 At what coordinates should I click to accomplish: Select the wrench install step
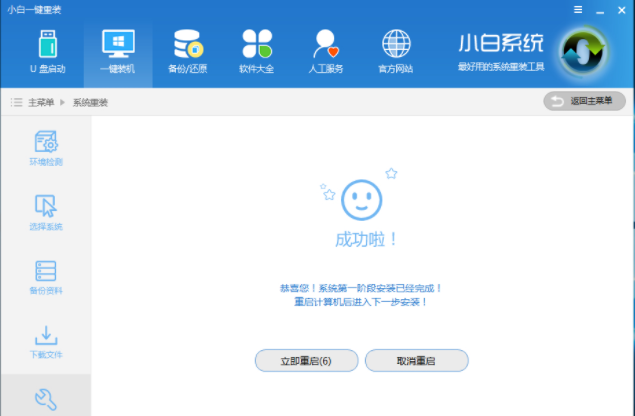click(46, 400)
